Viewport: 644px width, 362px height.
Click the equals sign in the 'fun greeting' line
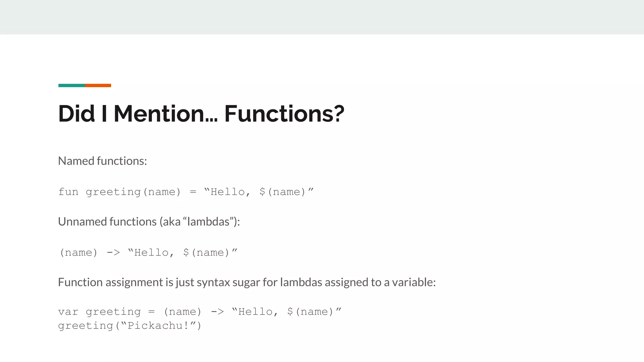pos(193,192)
